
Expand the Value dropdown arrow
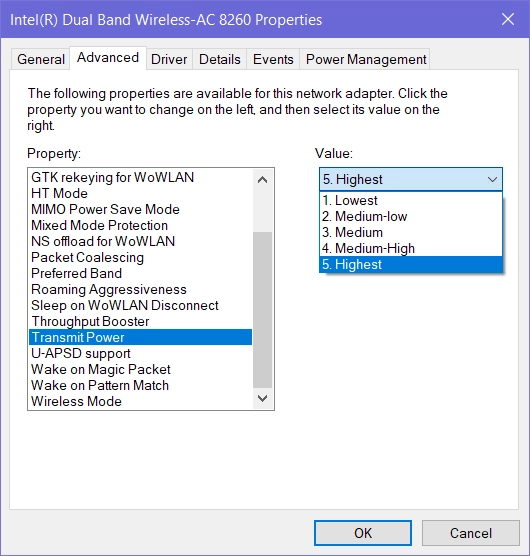492,179
